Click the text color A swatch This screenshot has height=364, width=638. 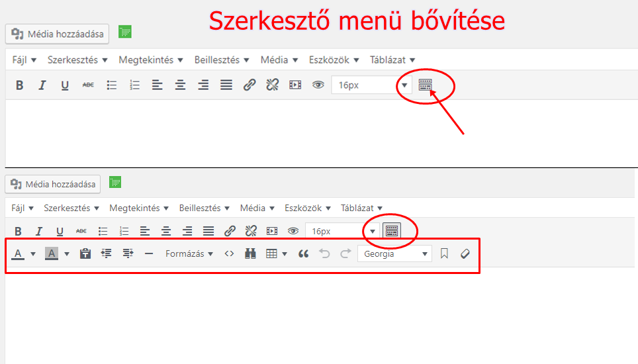coord(18,253)
